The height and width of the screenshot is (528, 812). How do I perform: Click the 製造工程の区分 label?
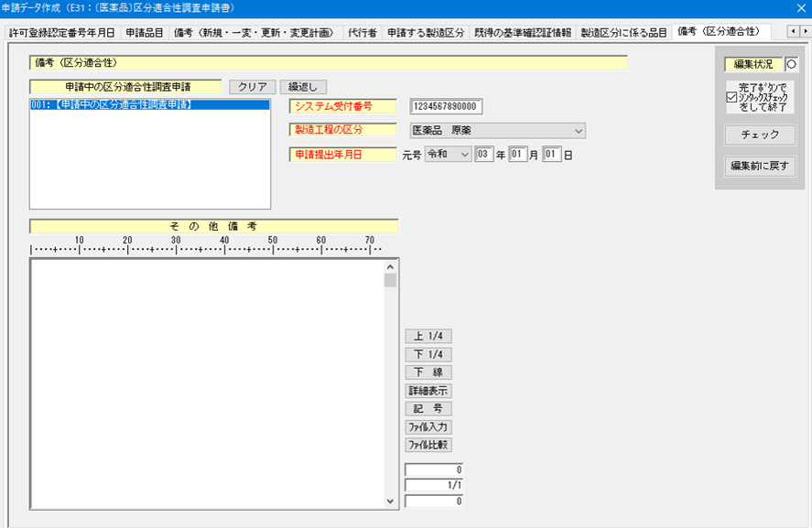coord(342,130)
